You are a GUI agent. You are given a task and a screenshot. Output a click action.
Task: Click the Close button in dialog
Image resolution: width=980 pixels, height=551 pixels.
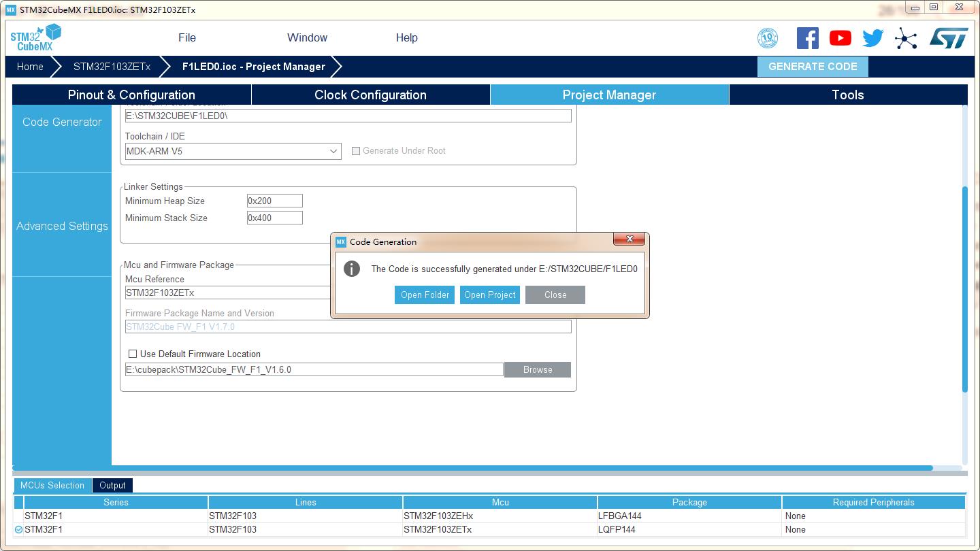[555, 295]
